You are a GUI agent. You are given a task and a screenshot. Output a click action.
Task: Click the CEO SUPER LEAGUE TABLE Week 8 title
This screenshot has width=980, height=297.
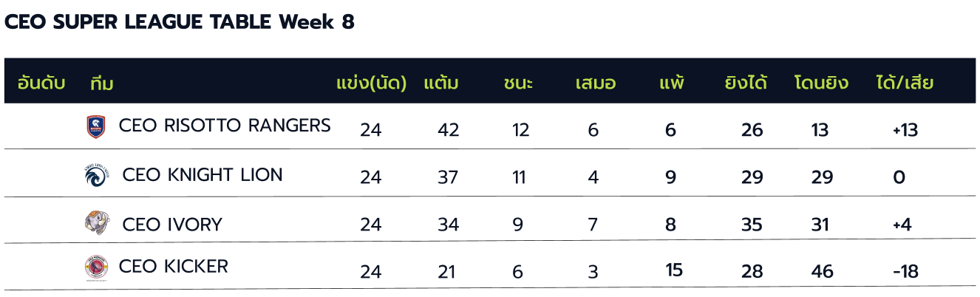coord(180,23)
